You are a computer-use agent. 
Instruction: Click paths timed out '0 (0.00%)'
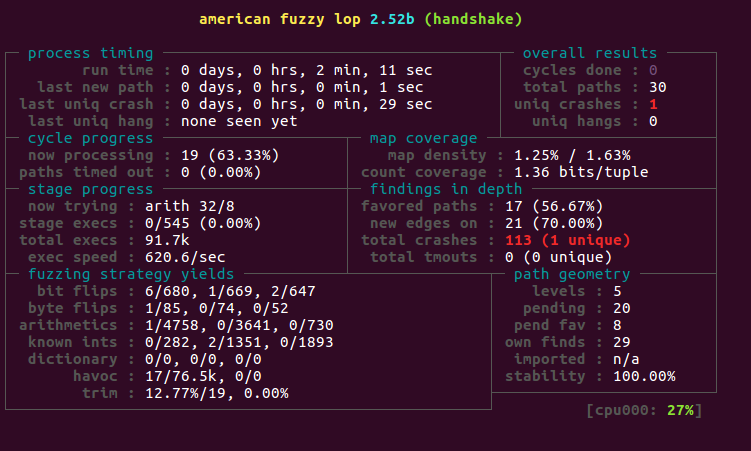coord(221,172)
